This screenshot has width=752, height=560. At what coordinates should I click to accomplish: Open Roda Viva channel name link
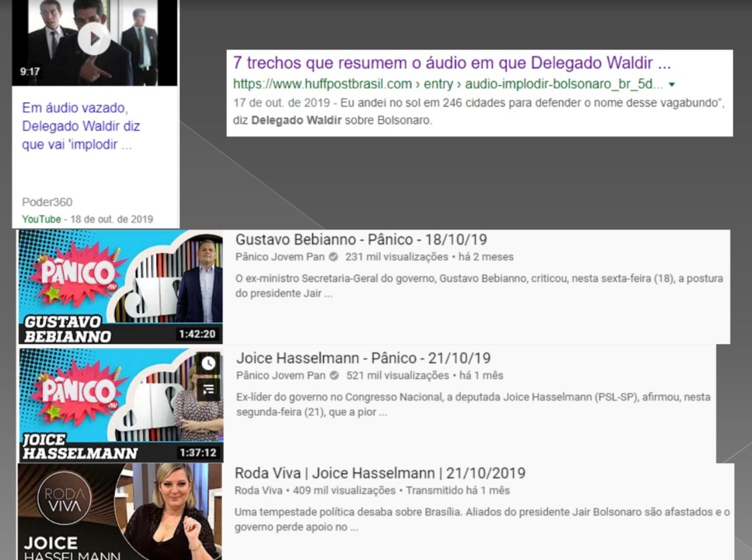pyautogui.click(x=258, y=490)
